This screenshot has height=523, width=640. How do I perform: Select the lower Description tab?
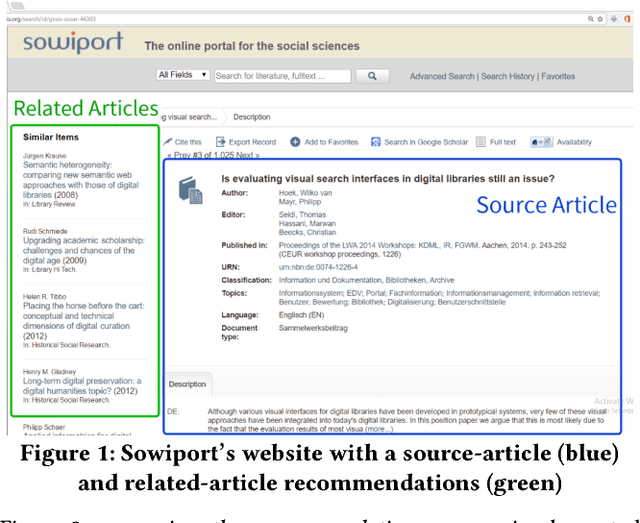coord(187,384)
